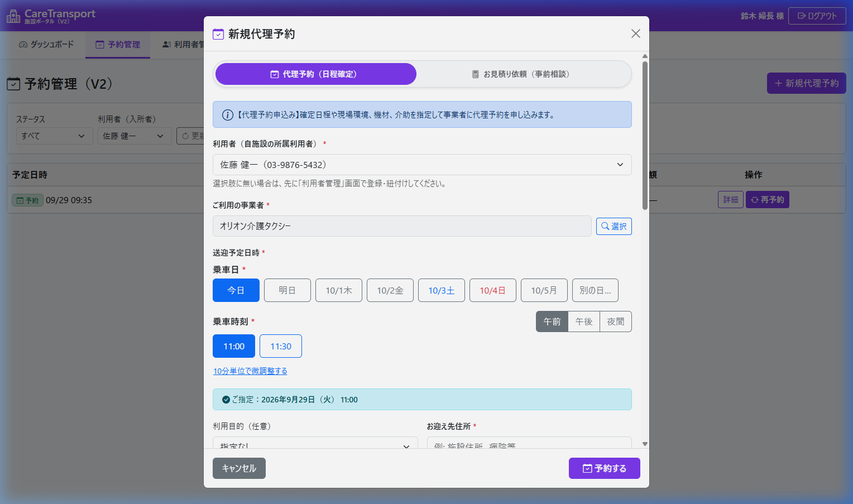This screenshot has width=853, height=504.
Task: Open 利用者 dropdown showing 佐藤 健一
Action: (x=422, y=165)
